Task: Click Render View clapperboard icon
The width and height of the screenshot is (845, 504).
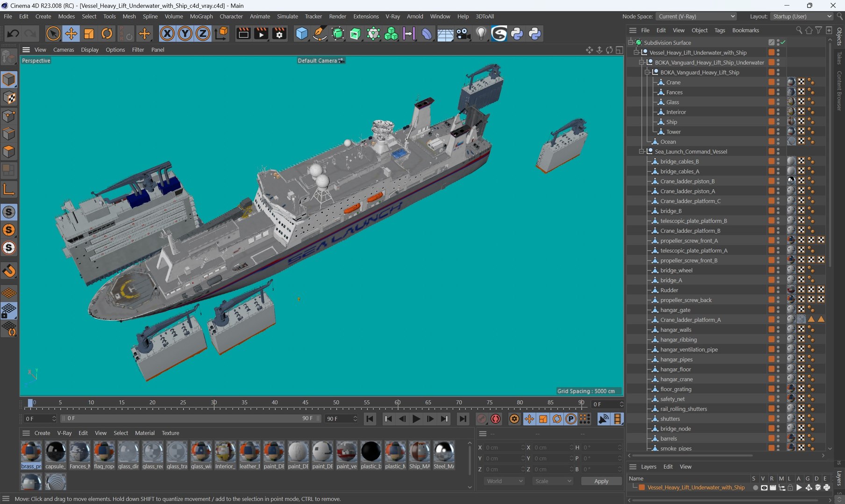Action: click(243, 34)
